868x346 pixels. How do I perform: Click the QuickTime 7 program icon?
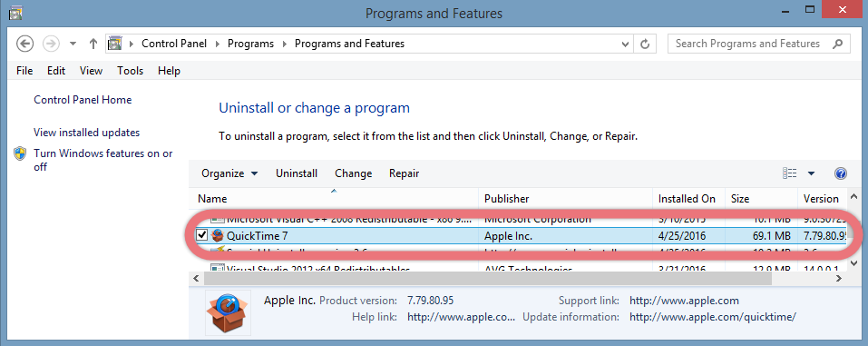tap(218, 235)
